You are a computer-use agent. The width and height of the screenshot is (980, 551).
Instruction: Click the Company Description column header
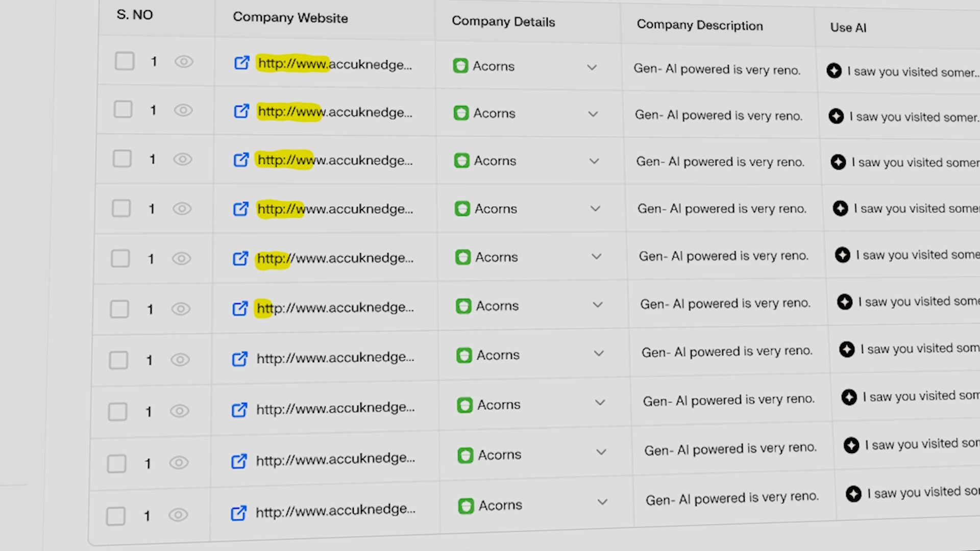pos(700,25)
